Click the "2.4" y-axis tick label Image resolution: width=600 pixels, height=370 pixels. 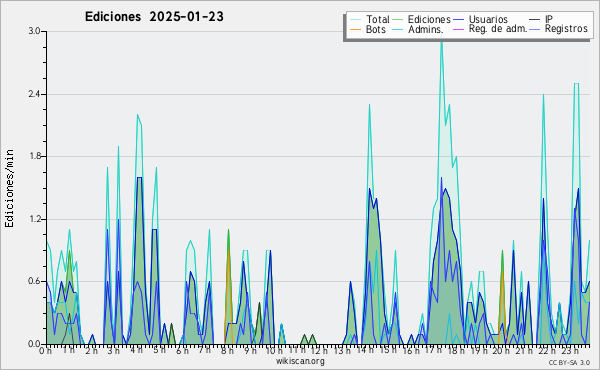[x=35, y=94]
